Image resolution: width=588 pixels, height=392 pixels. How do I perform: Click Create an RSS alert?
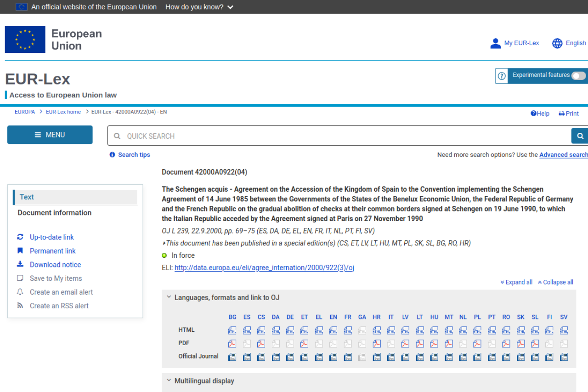pyautogui.click(x=59, y=306)
